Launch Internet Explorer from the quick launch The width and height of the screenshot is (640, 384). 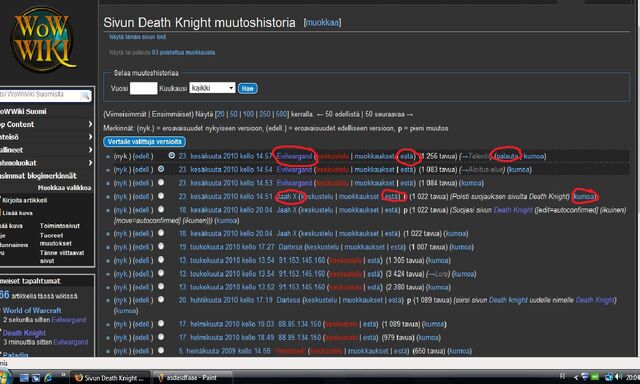coord(48,378)
